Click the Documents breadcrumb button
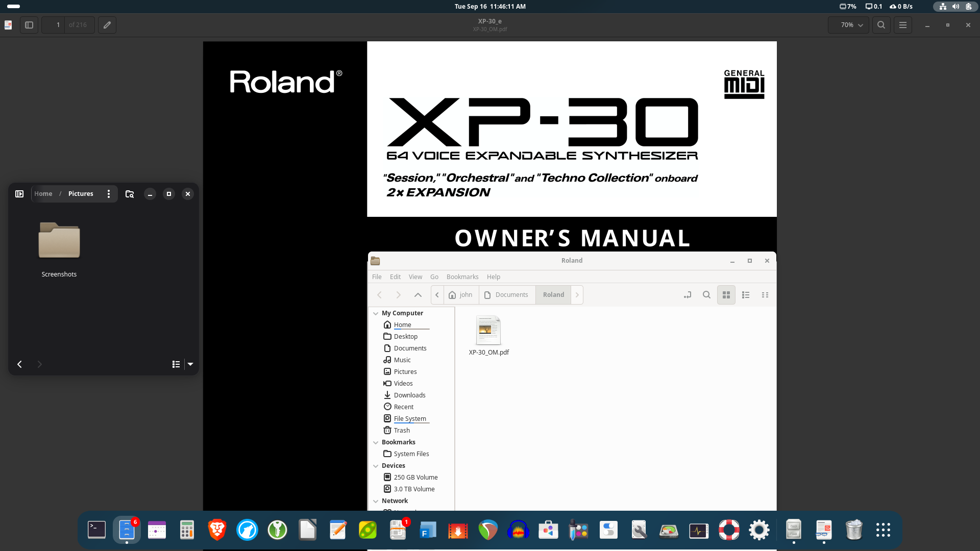The width and height of the screenshot is (980, 551). (507, 295)
